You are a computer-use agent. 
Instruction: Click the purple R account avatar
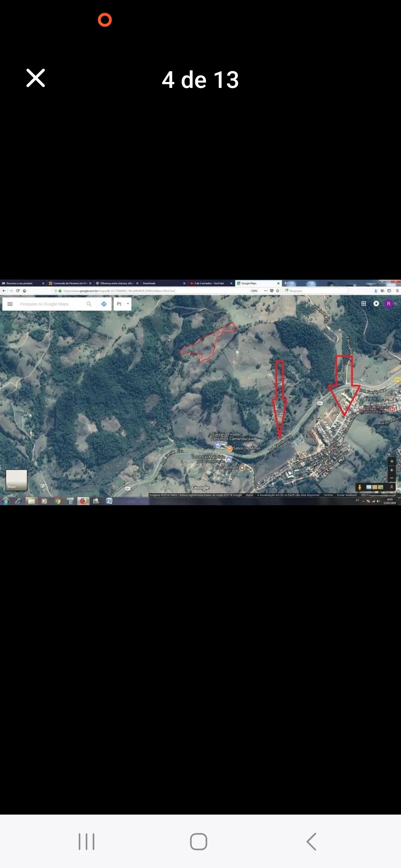pyautogui.click(x=389, y=303)
